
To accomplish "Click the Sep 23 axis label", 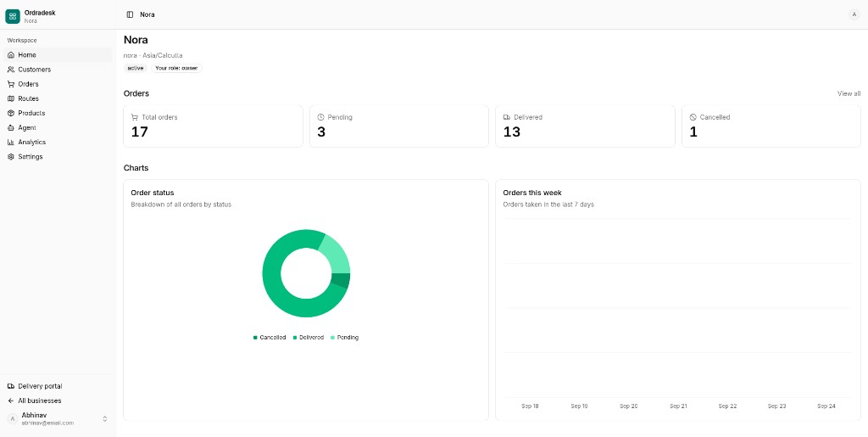I will [776, 406].
